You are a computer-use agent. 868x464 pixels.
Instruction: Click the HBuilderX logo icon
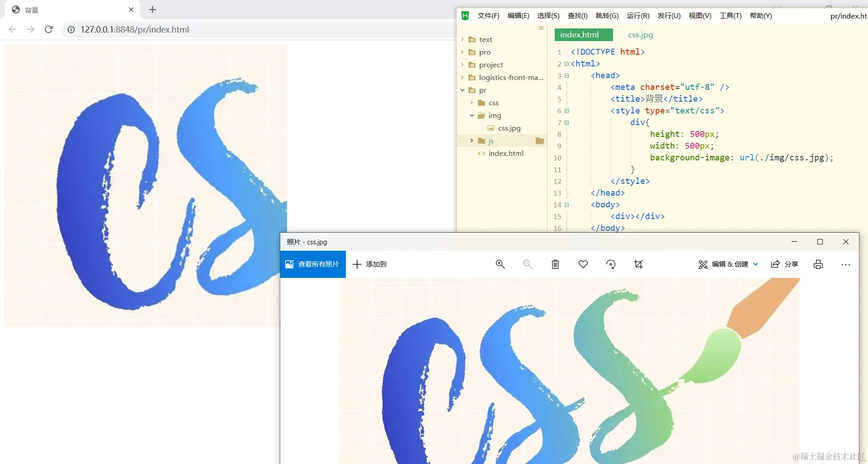pos(465,16)
